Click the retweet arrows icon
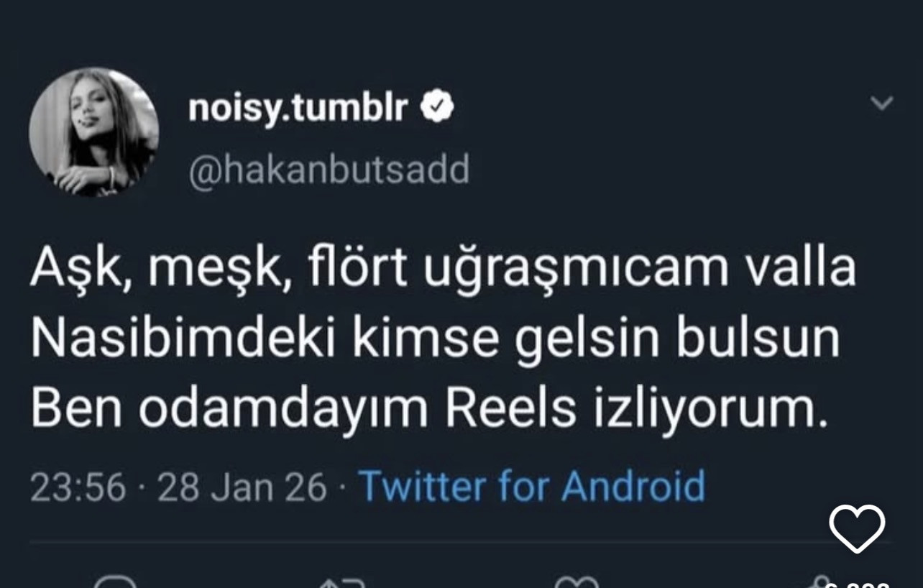The width and height of the screenshot is (923, 588). pos(343,582)
